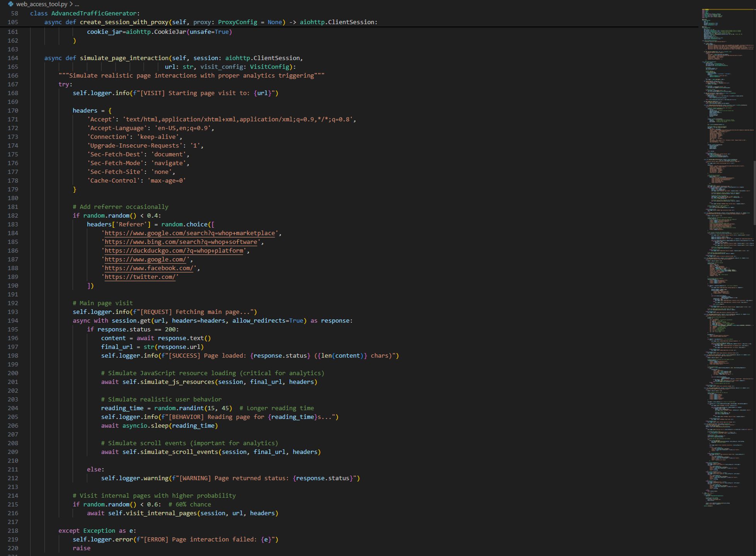Follow the bing.com search?q=whop+software link
The height and width of the screenshot is (556, 756).
(x=181, y=242)
